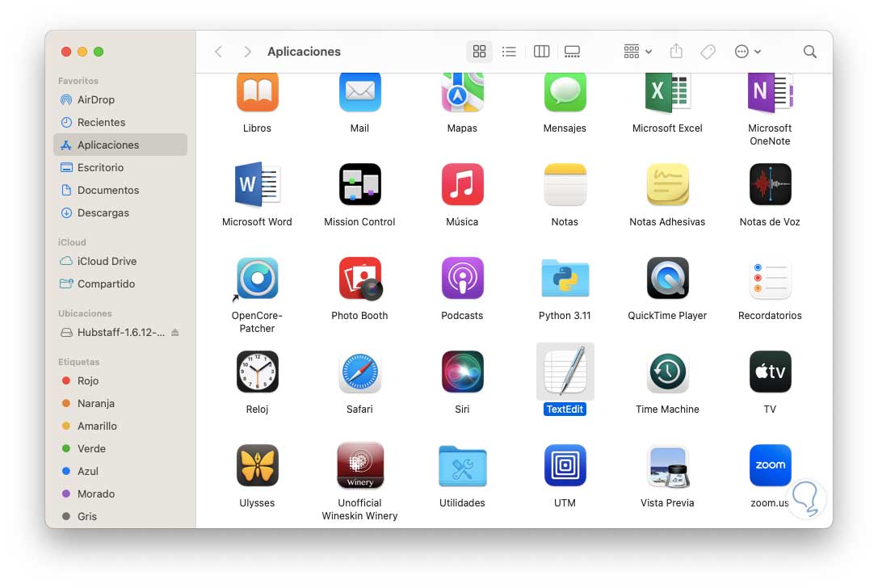
Task: Click the Mission Control app icon
Action: click(x=359, y=184)
